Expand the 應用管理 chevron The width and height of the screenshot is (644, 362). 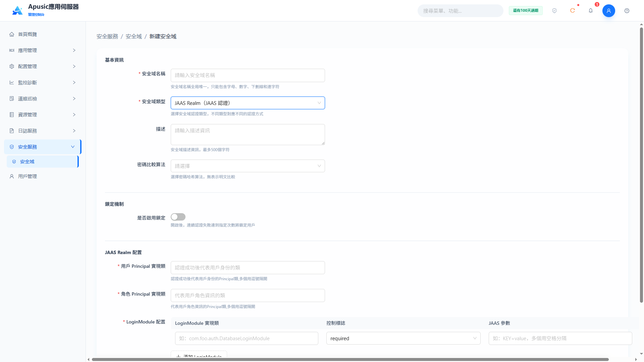(74, 50)
